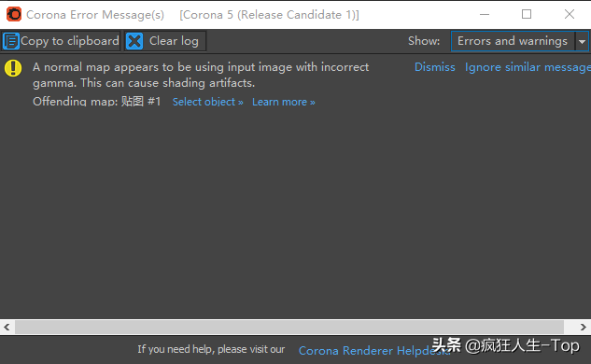This screenshot has height=364, width=591.
Task: Click the Copy to clipboard icon
Action: (11, 41)
